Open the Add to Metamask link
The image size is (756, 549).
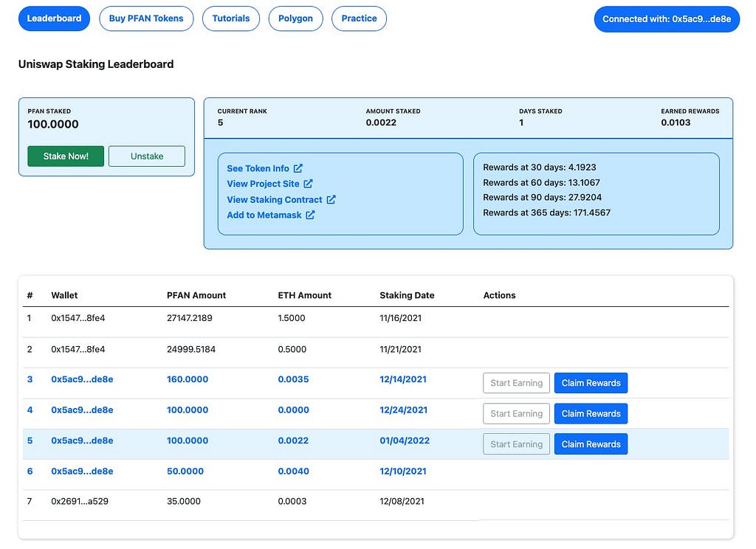[264, 215]
